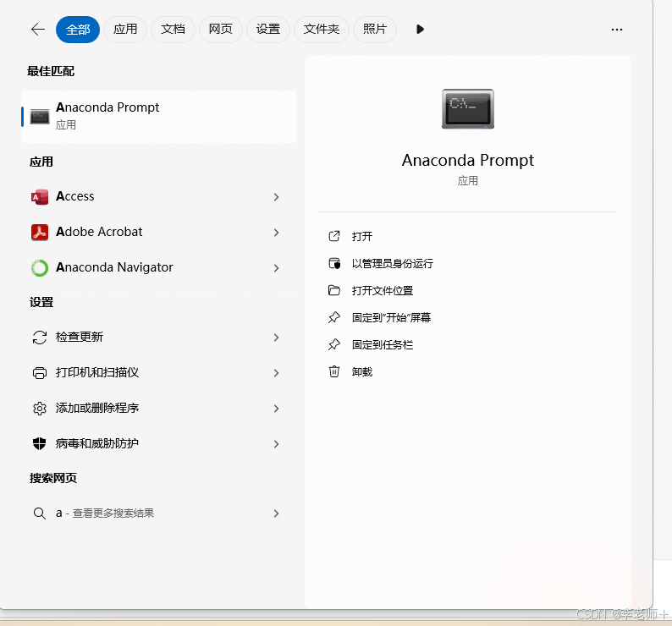This screenshot has width=672, height=626.
Task: Click the gear icon for 添加或删除程序
Action: coord(40,409)
